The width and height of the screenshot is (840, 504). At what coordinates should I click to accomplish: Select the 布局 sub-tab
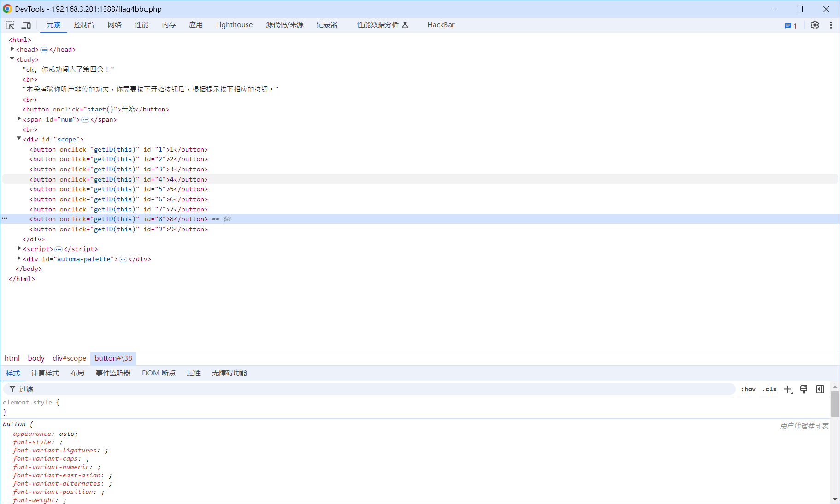pos(77,373)
